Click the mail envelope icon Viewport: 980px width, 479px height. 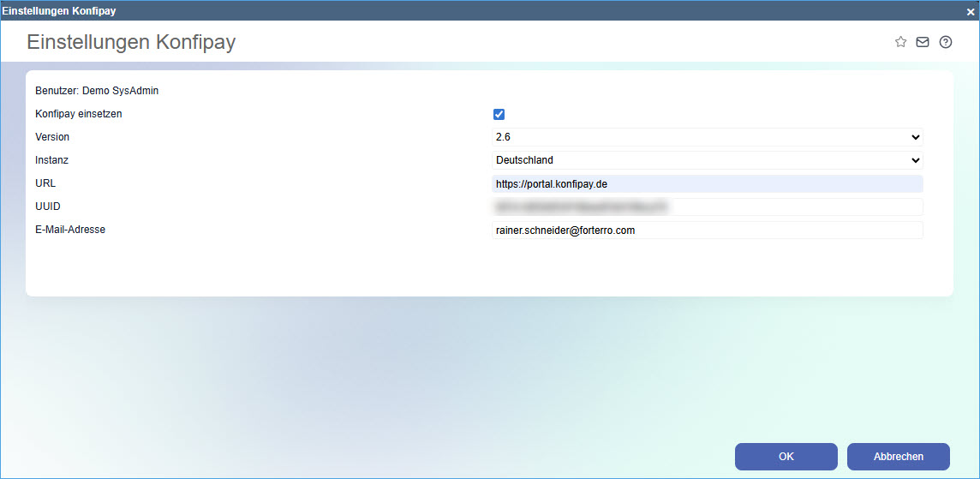923,42
